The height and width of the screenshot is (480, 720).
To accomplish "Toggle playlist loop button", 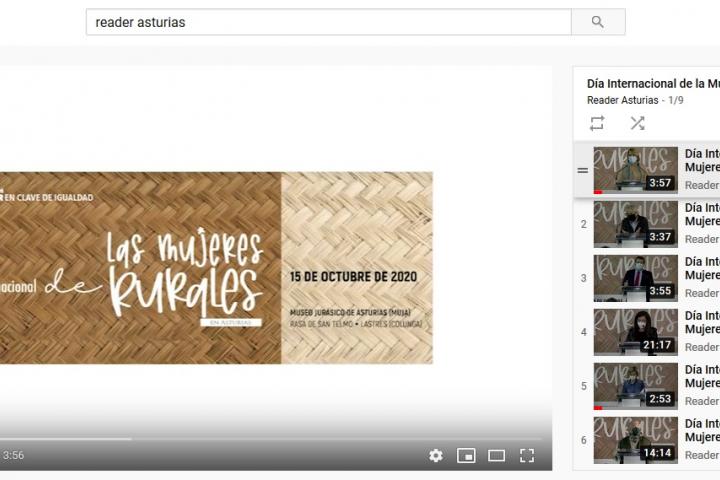I will pyautogui.click(x=597, y=123).
